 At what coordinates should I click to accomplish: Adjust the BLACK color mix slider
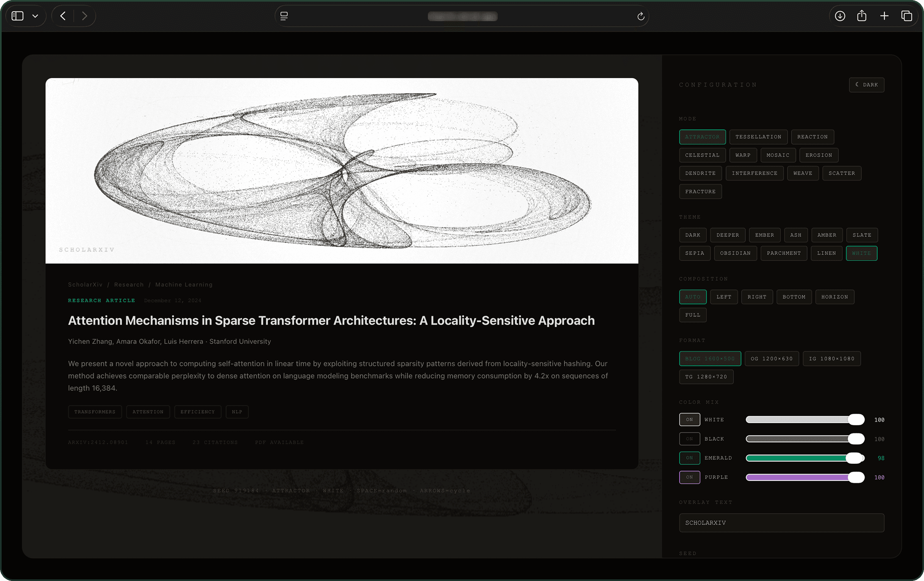pos(805,439)
